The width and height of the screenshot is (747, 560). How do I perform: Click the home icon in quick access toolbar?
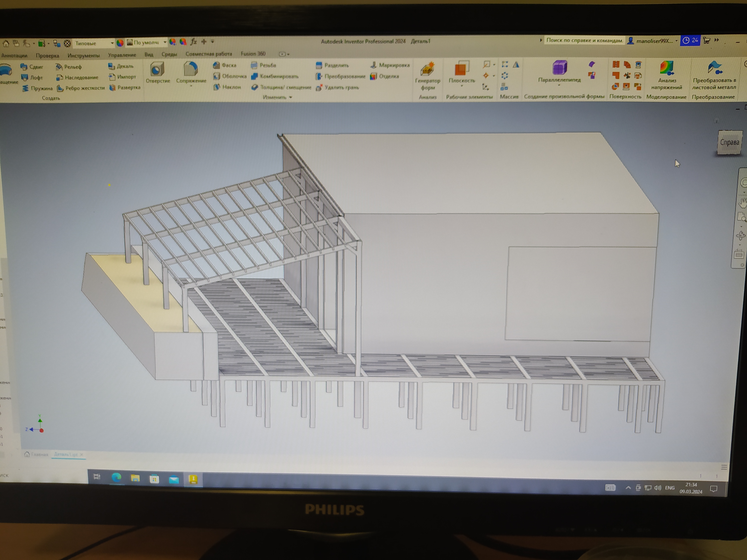(x=6, y=43)
